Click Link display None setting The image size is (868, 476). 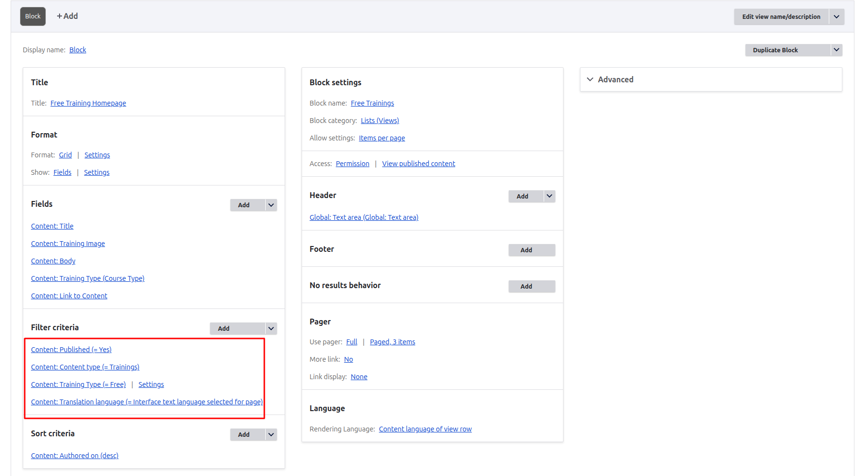359,377
